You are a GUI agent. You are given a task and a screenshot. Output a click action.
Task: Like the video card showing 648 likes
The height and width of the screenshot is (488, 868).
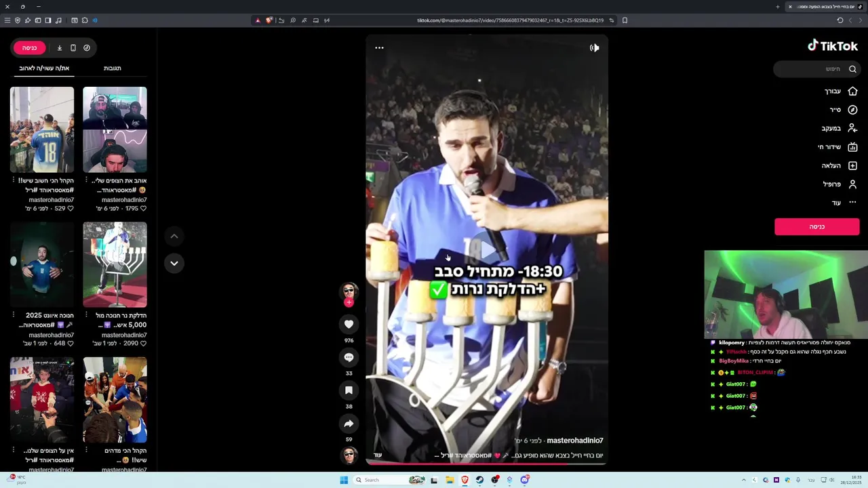(x=71, y=344)
